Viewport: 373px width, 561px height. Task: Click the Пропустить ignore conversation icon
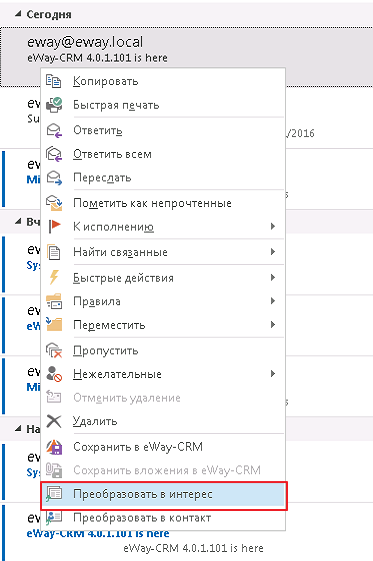click(x=54, y=350)
